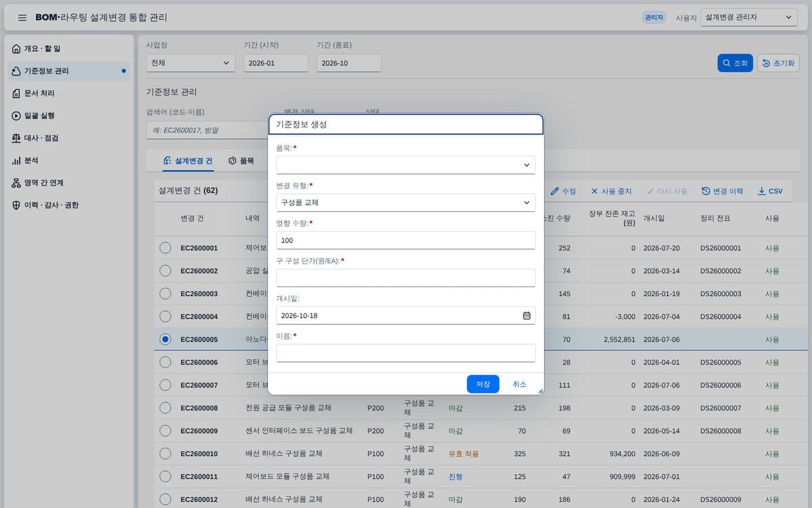Open 일괄 실행 sidebar item

(69, 116)
